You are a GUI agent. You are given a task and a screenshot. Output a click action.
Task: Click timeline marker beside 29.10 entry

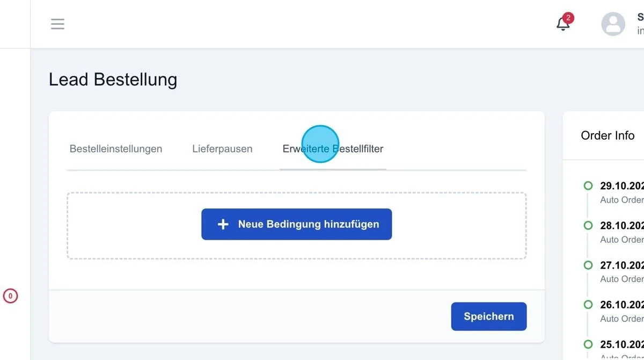[588, 186]
